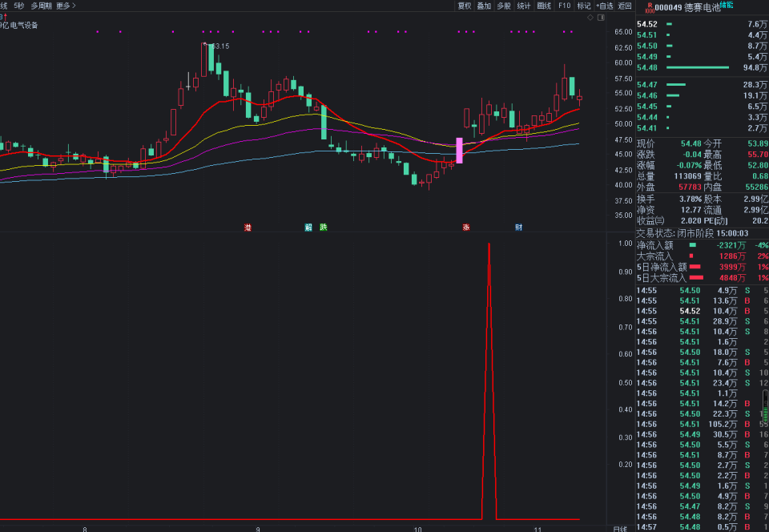Open the 储能 concept tag
The image size is (769, 532).
[727, 5]
